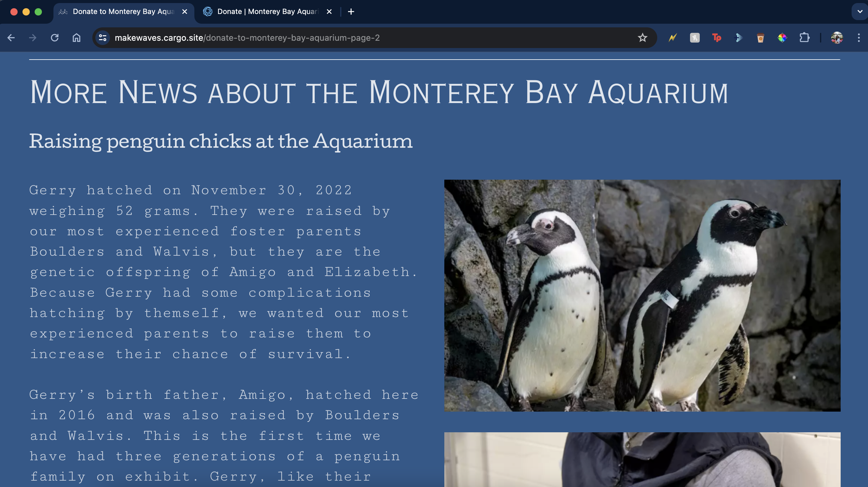Click the text 'increase their chance of survival.'

(x=190, y=354)
